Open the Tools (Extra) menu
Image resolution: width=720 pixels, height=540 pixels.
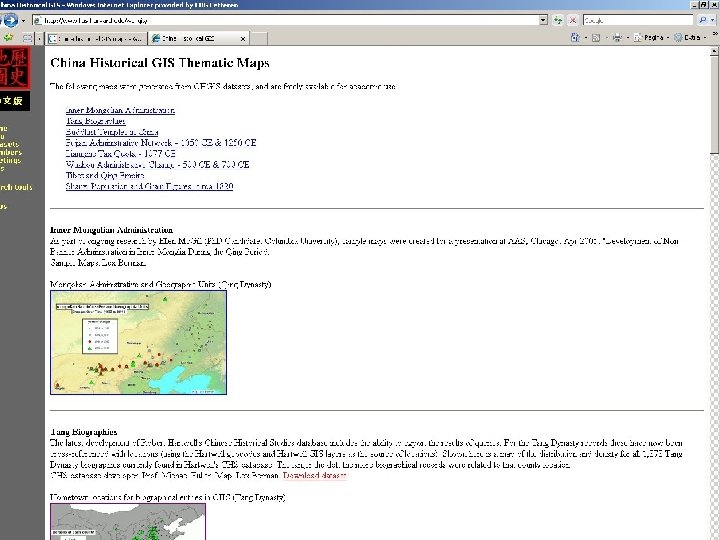690,38
